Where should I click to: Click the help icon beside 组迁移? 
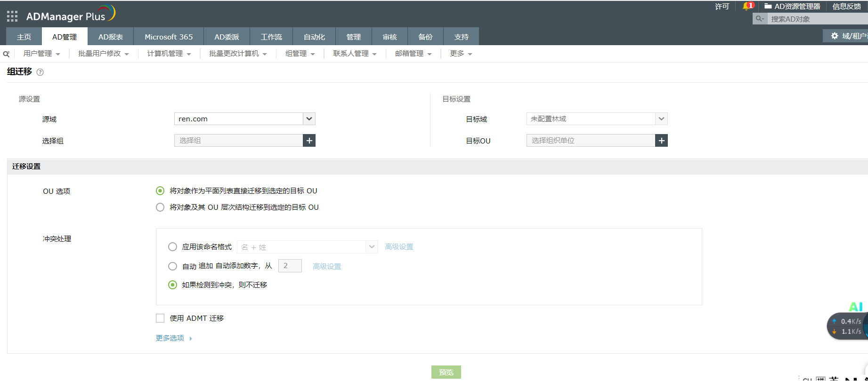pos(40,72)
